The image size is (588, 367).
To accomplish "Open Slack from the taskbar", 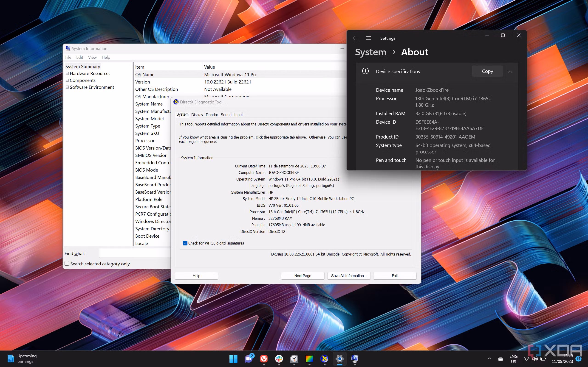I will pyautogui.click(x=279, y=359).
